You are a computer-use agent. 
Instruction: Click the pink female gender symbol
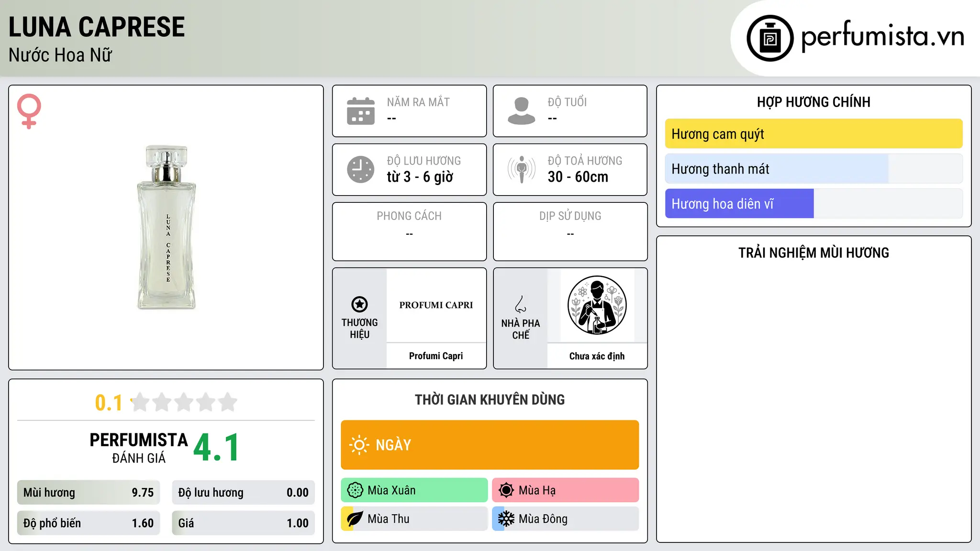(29, 111)
